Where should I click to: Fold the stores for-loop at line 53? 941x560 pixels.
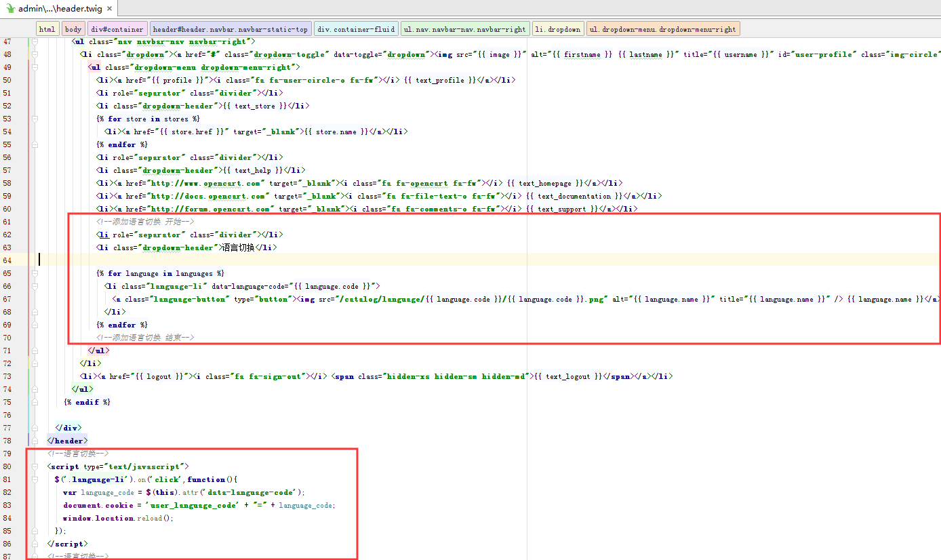point(35,119)
